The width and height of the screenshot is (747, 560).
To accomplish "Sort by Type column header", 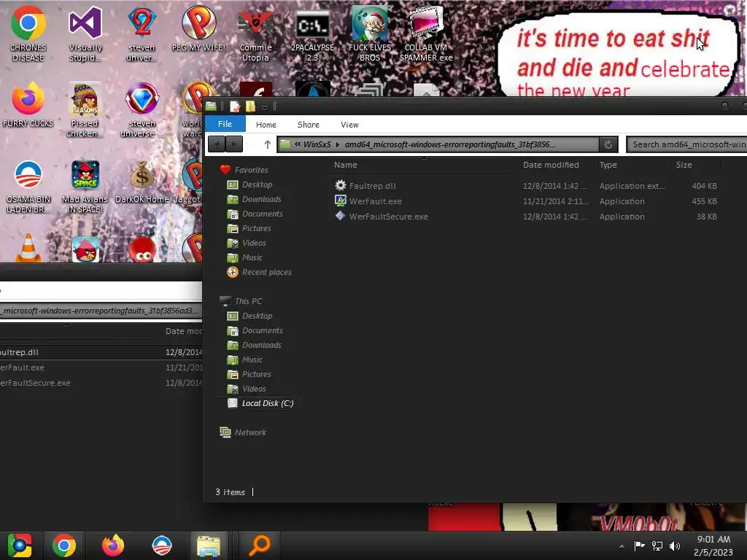I will pos(632,165).
